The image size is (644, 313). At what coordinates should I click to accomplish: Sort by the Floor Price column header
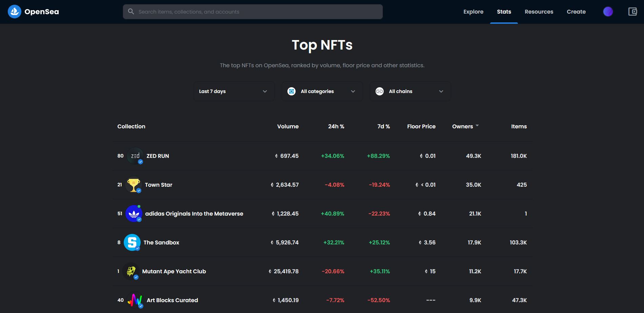(x=421, y=126)
